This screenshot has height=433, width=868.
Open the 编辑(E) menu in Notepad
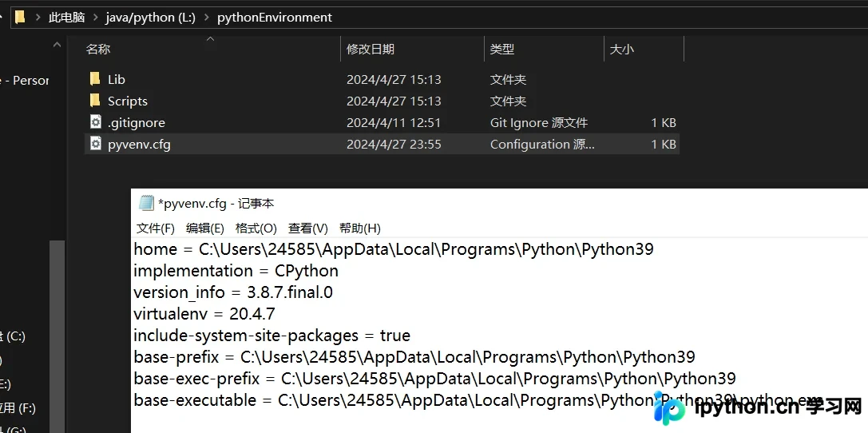(x=204, y=228)
